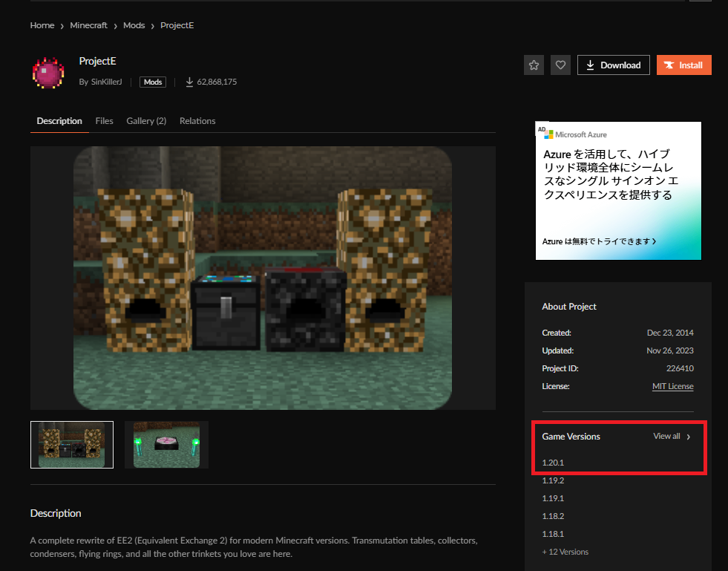Click the Azure free trial link text
The width and height of the screenshot is (728, 571).
(x=599, y=241)
